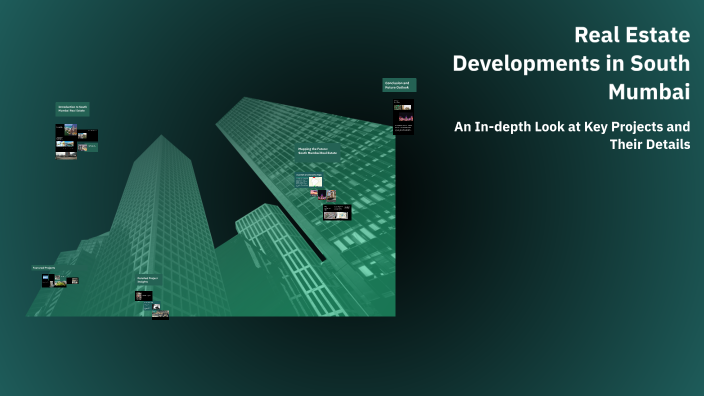Image resolution: width=704 pixels, height=396 pixels.
Task: Open the 'Conclusion and Future Outlook' topic
Action: pyautogui.click(x=399, y=85)
